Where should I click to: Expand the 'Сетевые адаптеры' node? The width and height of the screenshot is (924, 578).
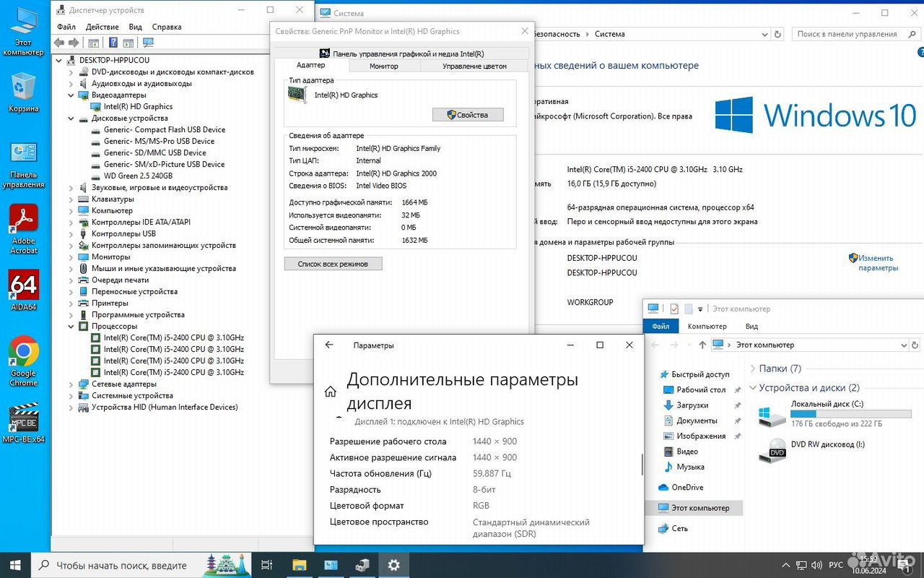pyautogui.click(x=71, y=384)
